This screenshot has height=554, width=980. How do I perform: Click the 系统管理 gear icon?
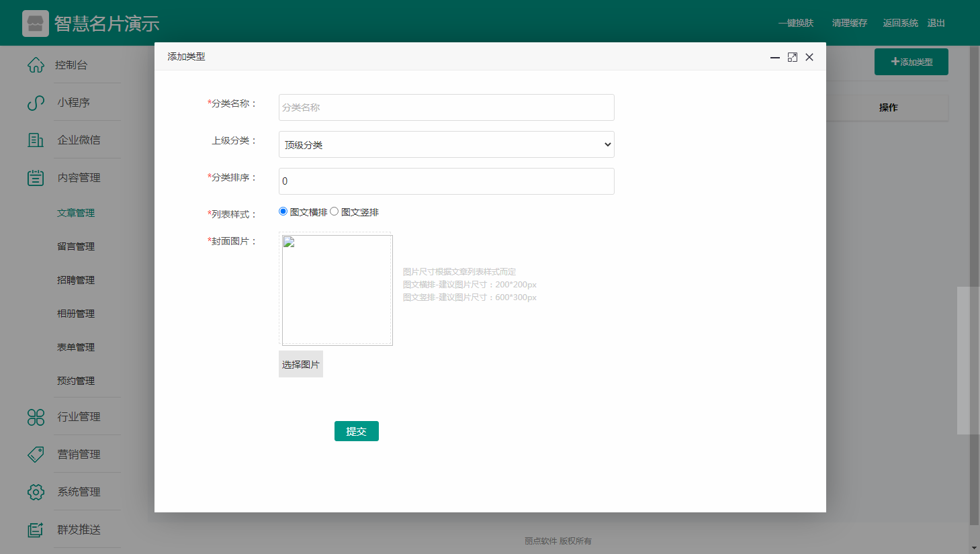pyautogui.click(x=36, y=492)
